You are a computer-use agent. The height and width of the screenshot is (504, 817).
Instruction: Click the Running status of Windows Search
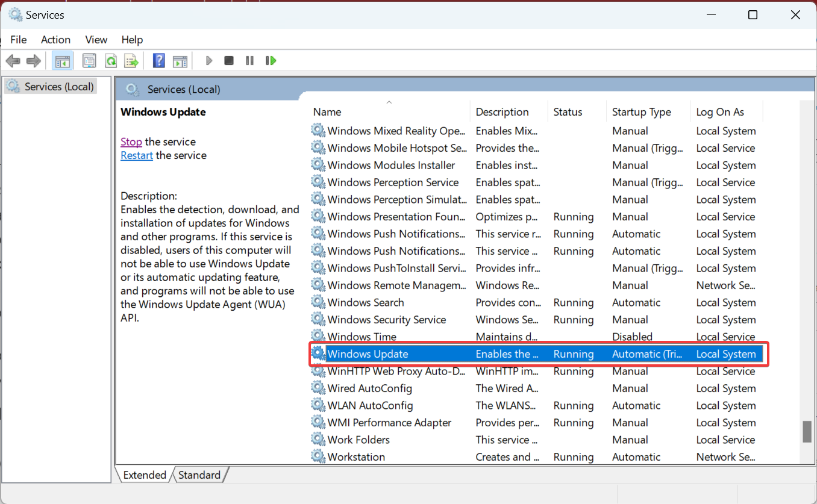coord(574,302)
